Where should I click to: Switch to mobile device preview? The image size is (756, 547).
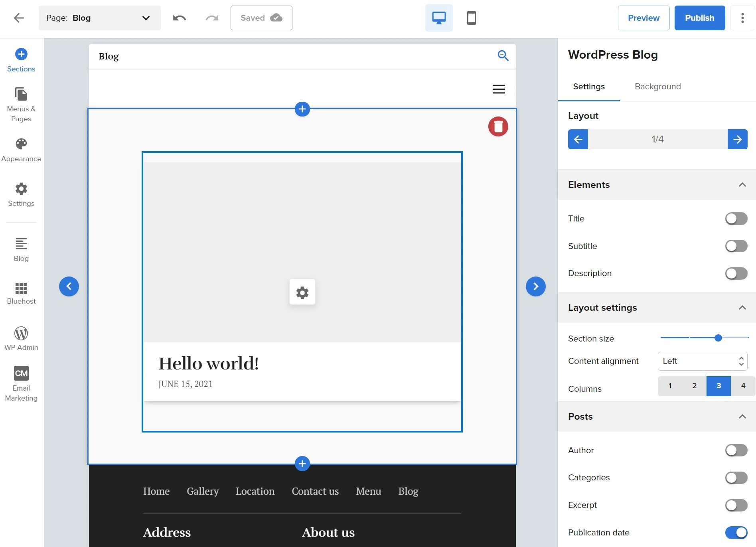coord(471,18)
